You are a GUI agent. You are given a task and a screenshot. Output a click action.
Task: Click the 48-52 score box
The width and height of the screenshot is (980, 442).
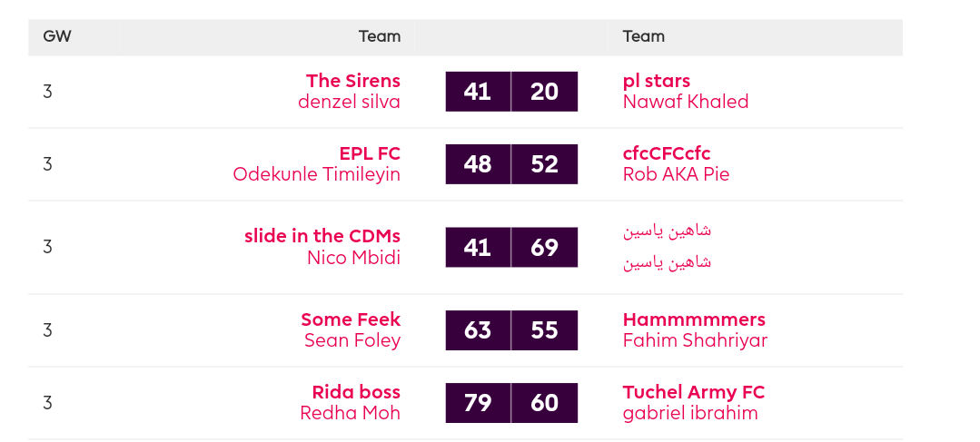511,164
